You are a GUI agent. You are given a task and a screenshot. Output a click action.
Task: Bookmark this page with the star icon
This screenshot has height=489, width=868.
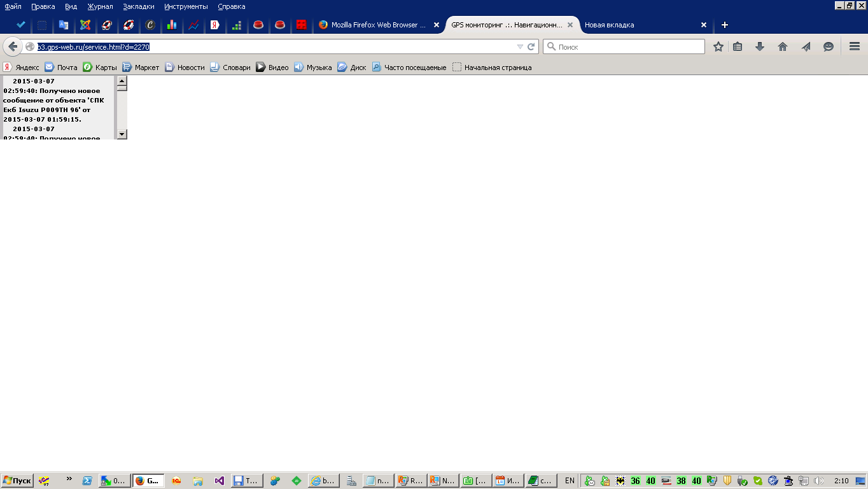[718, 46]
